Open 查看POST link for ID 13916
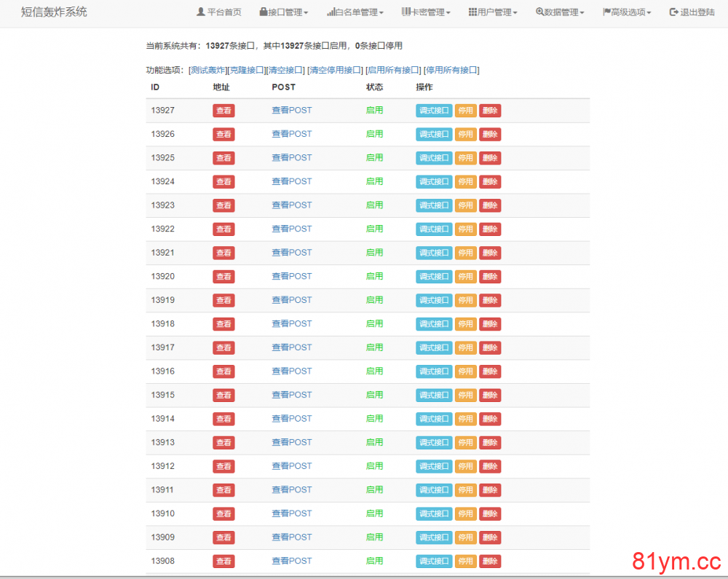The height and width of the screenshot is (579, 728). [x=291, y=371]
